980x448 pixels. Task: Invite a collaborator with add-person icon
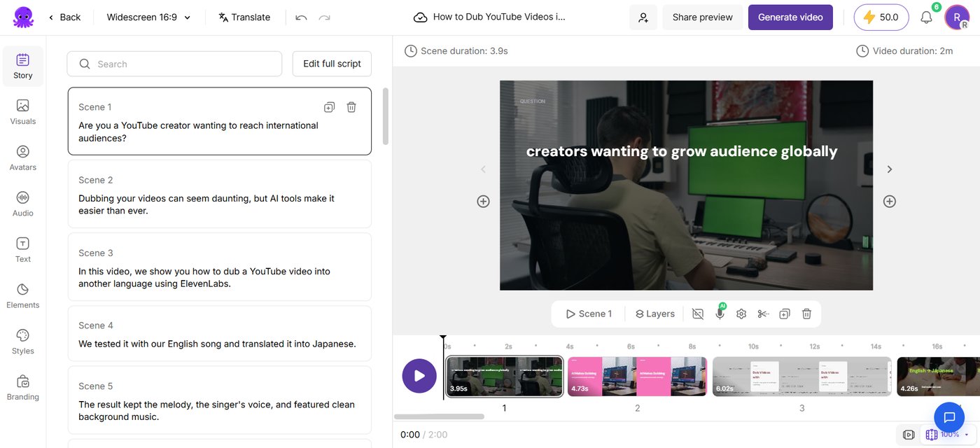pyautogui.click(x=643, y=17)
